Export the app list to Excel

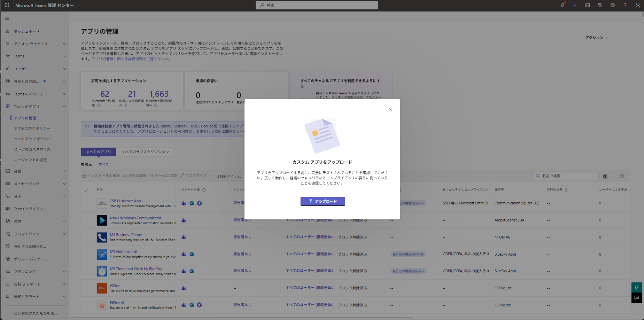[x=605, y=176]
